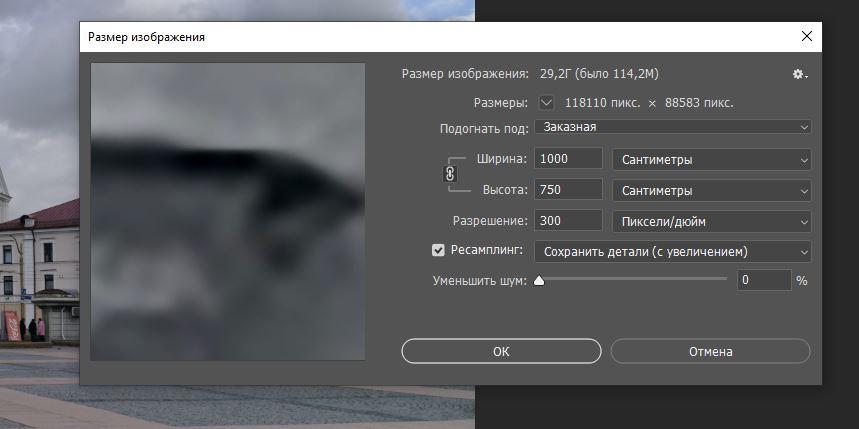Click the 'Подогнать под:' label
Image resolution: width=859 pixels, height=429 pixels.
pyautogui.click(x=484, y=129)
